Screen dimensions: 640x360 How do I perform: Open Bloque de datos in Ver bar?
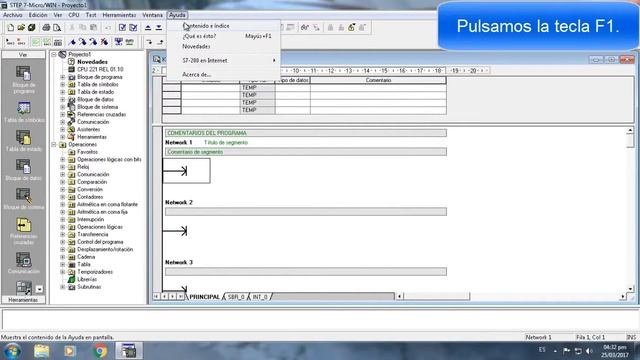[24, 170]
